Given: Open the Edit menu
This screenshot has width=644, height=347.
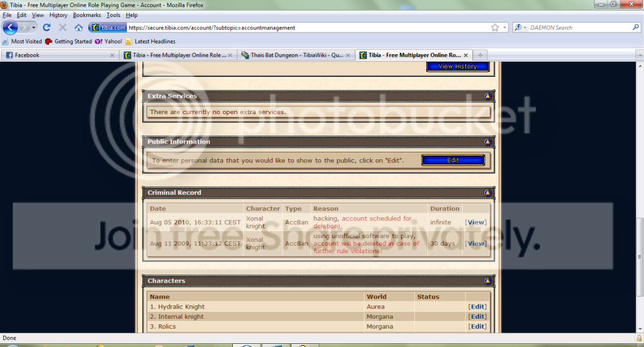Looking at the screenshot, I should [21, 15].
